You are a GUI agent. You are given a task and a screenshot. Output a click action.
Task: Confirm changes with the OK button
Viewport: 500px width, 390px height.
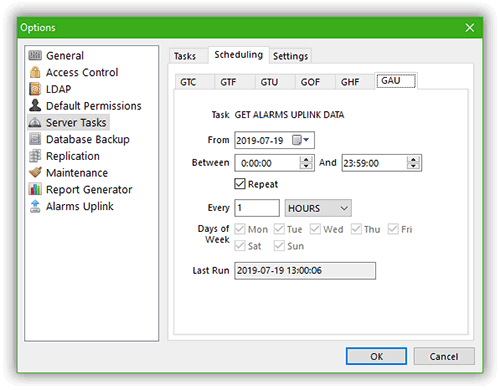[x=376, y=356]
